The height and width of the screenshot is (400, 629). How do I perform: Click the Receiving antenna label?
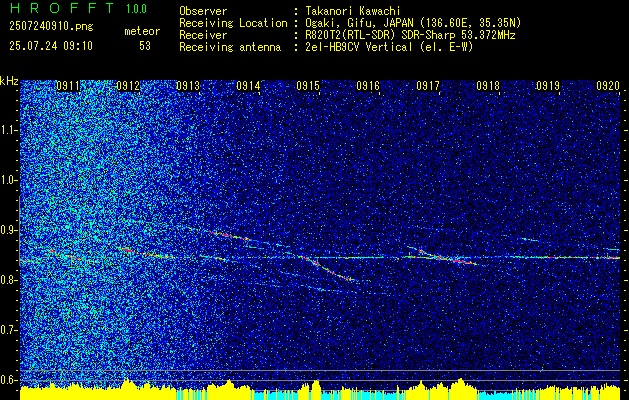[x=230, y=47]
